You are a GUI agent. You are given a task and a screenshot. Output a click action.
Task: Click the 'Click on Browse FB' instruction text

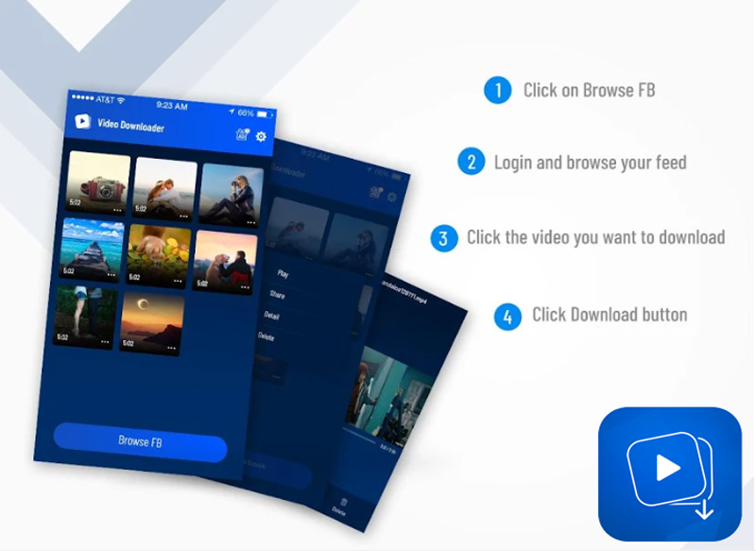589,90
